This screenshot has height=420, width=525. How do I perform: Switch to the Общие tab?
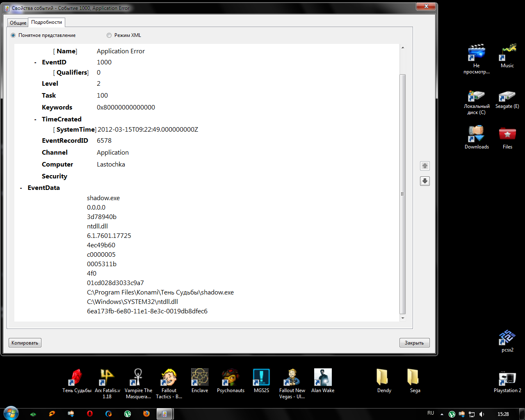(x=18, y=23)
